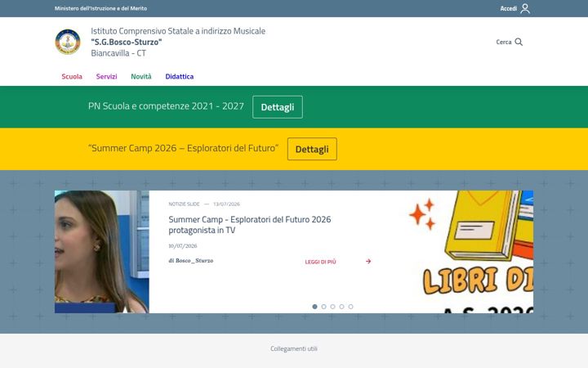
Task: Open Ministero dell'Istruzione e del Merito link
Action: [x=100, y=8]
